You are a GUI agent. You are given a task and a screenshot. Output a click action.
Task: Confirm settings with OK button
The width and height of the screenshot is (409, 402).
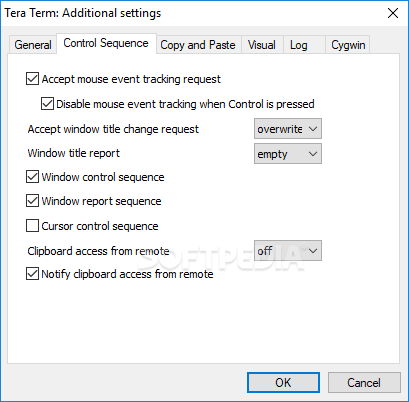pos(283,382)
